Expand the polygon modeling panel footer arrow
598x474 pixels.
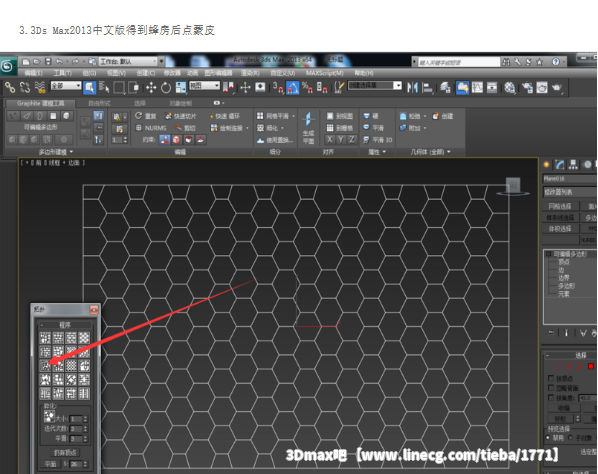pos(71,152)
